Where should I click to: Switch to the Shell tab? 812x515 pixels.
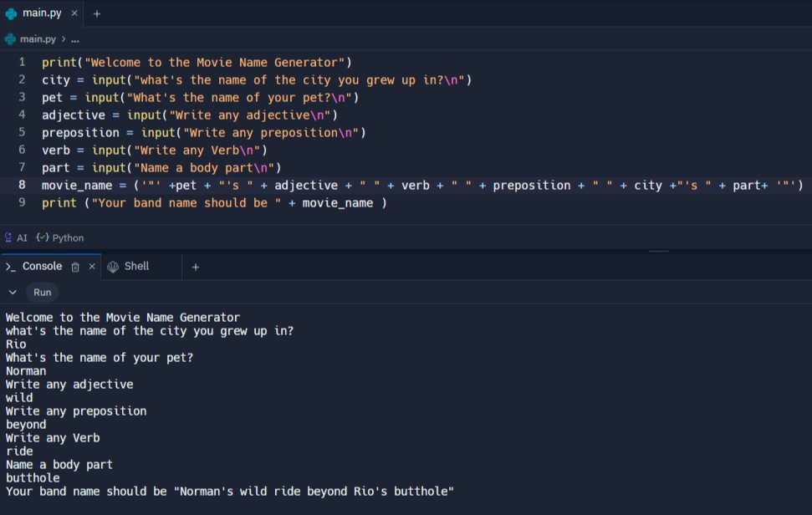click(136, 266)
